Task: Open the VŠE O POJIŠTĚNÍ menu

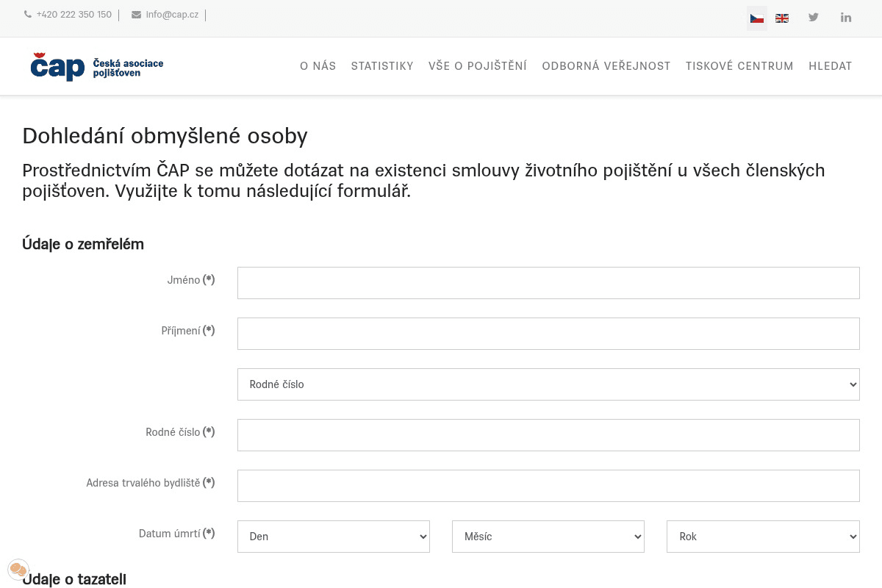Action: pos(478,66)
